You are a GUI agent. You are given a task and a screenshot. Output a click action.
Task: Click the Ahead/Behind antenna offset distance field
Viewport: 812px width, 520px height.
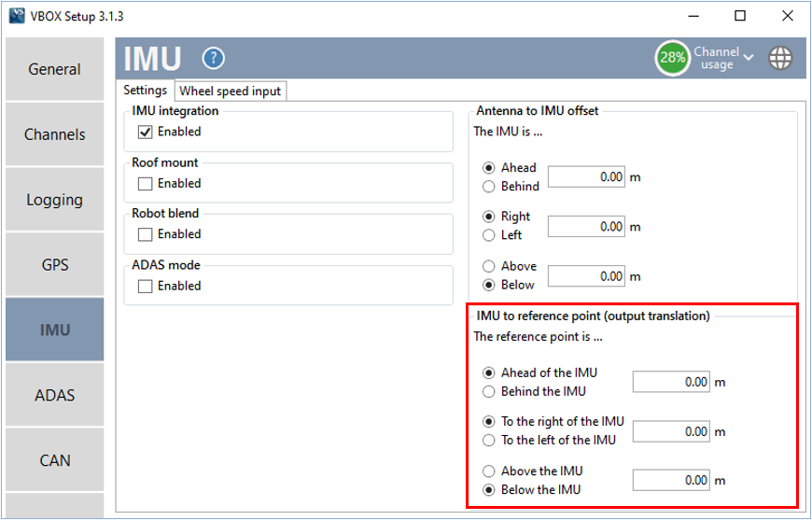click(586, 176)
